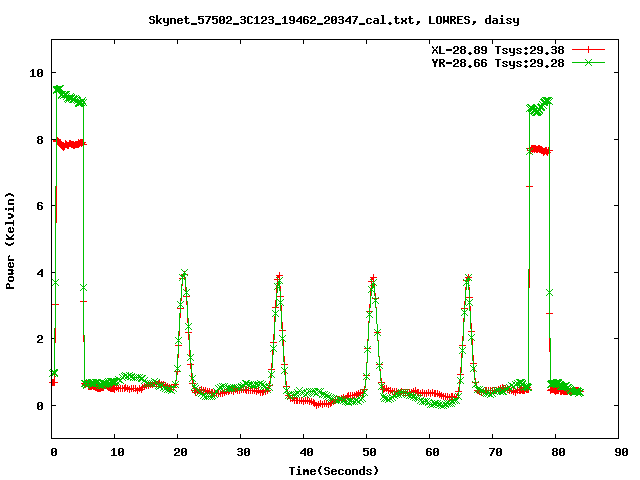
Task: Click the peak near 66 seconds
Action: [468, 278]
